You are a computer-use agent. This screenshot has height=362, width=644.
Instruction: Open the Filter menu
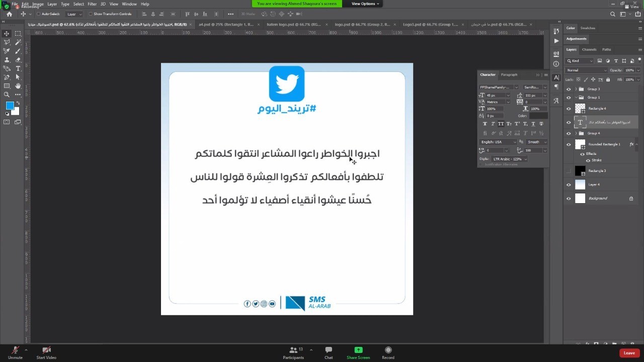[x=92, y=4]
